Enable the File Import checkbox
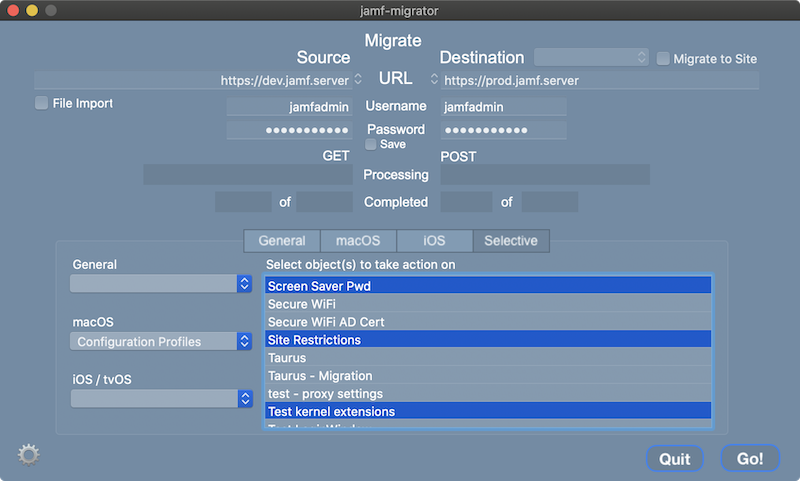Image resolution: width=800 pixels, height=481 pixels. (x=41, y=103)
